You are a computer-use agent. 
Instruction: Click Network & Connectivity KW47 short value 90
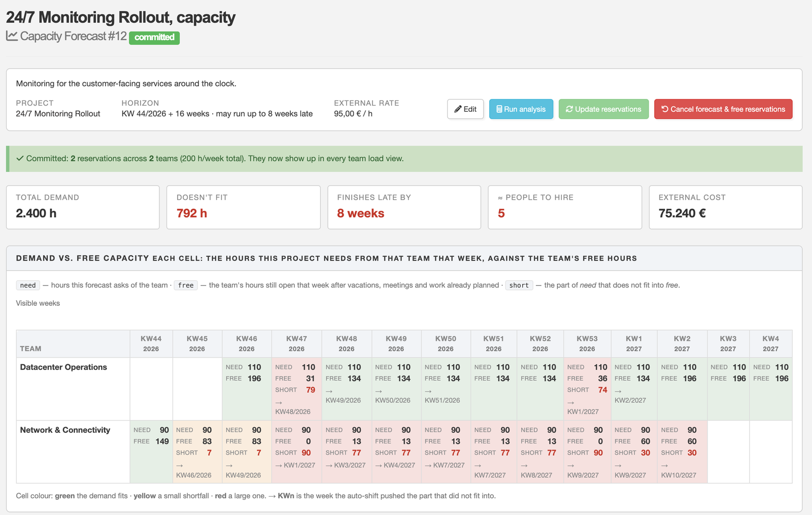click(306, 453)
